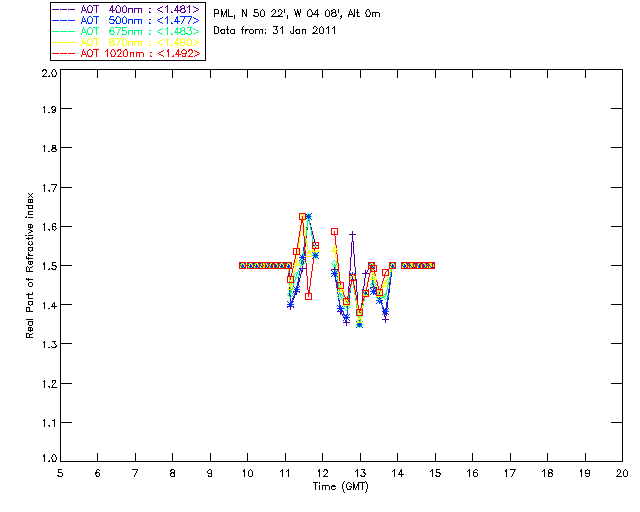Click the AOT 400nm legend entry
Image resolution: width=640 pixels, height=512 pixels.
click(x=126, y=9)
